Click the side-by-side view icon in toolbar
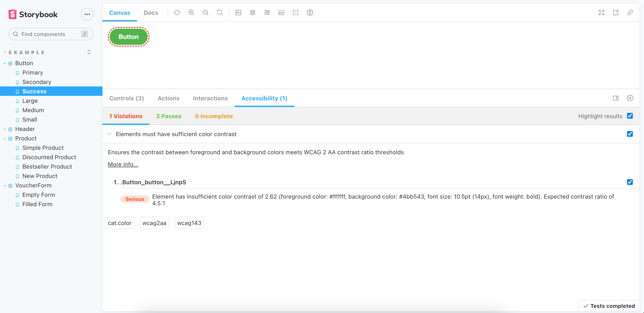 [x=616, y=98]
